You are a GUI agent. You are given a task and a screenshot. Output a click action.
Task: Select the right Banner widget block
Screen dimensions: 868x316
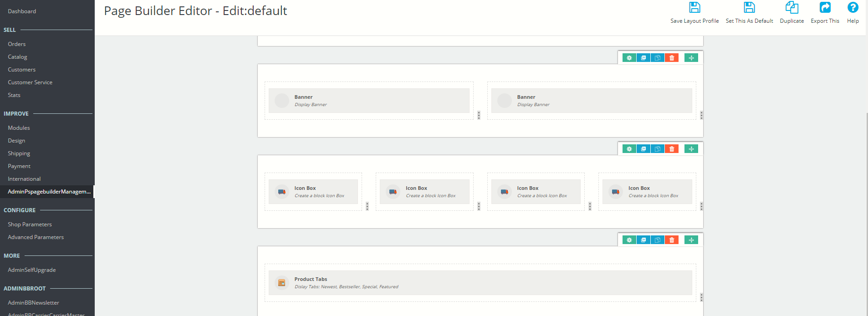pyautogui.click(x=591, y=101)
